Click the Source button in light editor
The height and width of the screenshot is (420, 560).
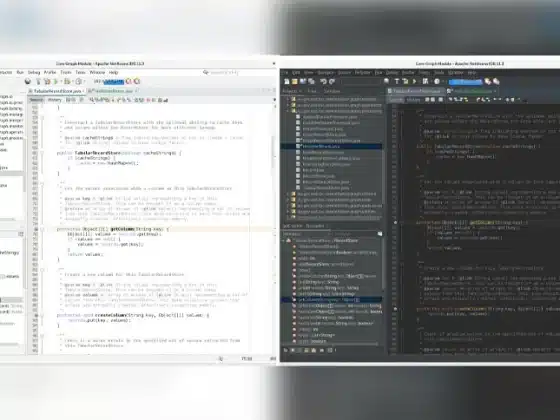(x=36, y=100)
